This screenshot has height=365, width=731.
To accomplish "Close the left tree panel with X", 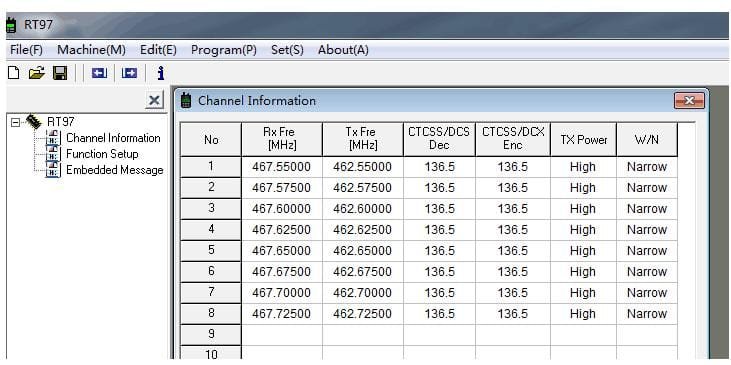I will click(154, 100).
